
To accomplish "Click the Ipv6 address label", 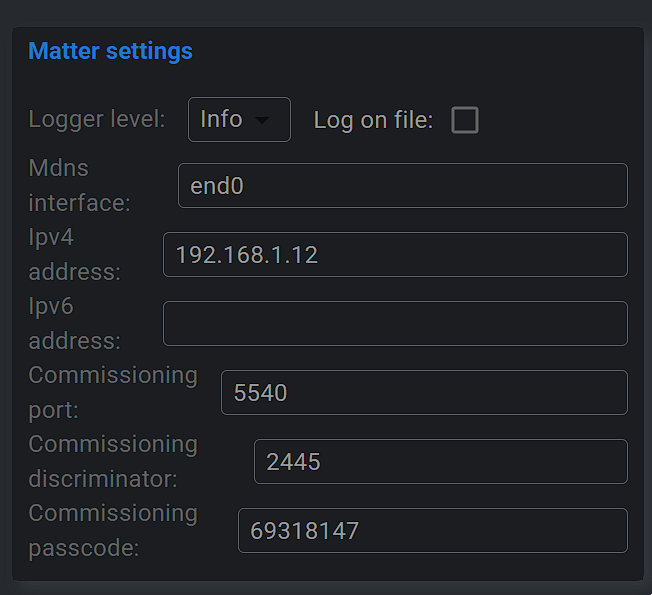I will [x=74, y=323].
